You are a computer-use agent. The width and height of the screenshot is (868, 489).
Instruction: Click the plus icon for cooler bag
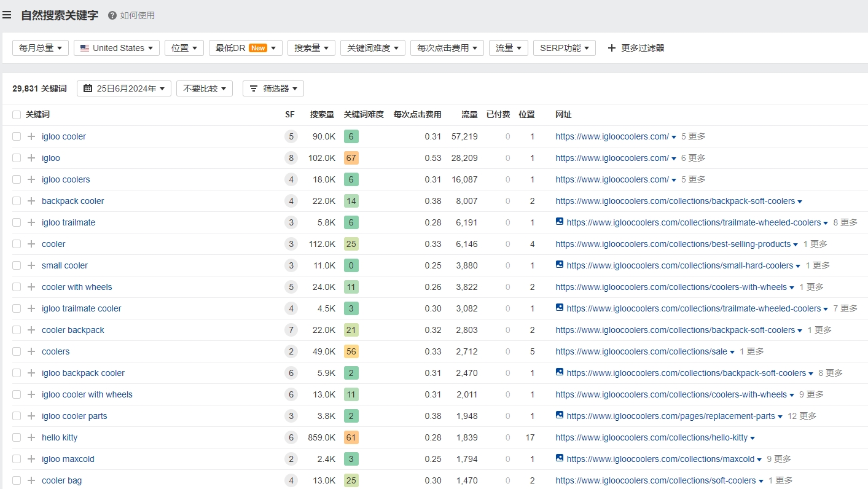coord(31,480)
